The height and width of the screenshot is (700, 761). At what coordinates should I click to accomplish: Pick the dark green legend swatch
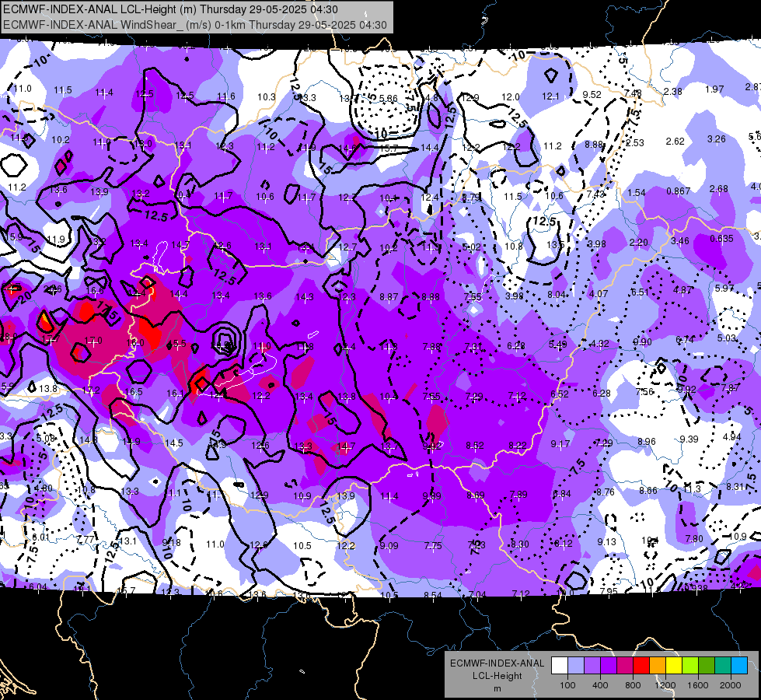click(x=707, y=666)
